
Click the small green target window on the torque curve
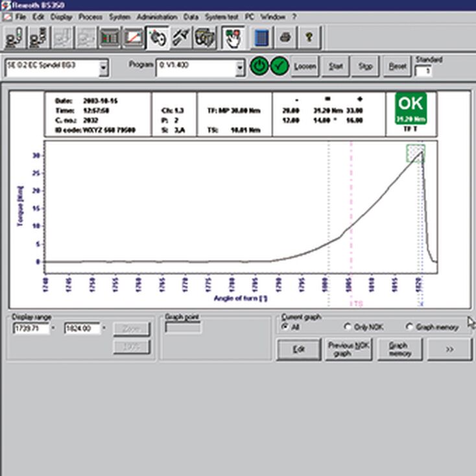416,153
